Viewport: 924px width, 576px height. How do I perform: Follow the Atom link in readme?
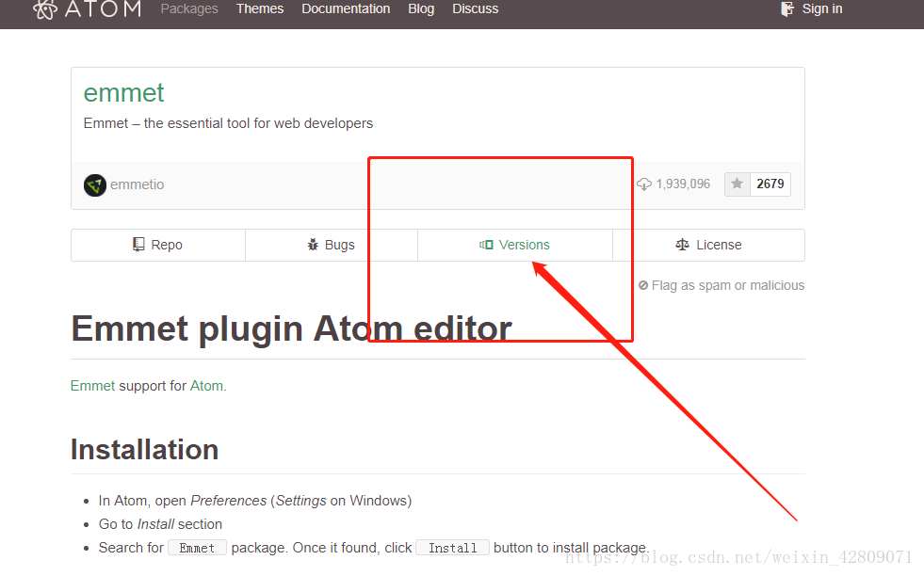(x=206, y=386)
